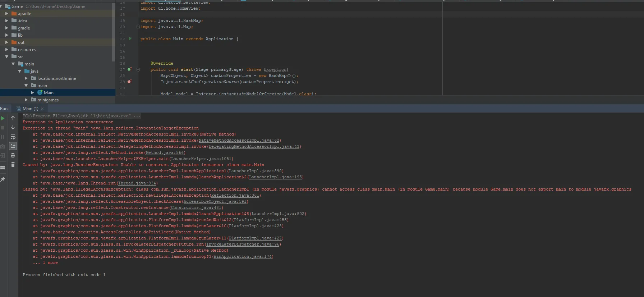Clear all console output with trash icon

coord(13,165)
